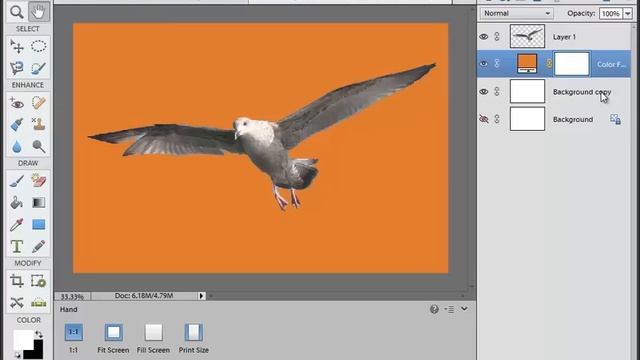
Task: Select the Clone Stamp tool
Action: coord(39,124)
